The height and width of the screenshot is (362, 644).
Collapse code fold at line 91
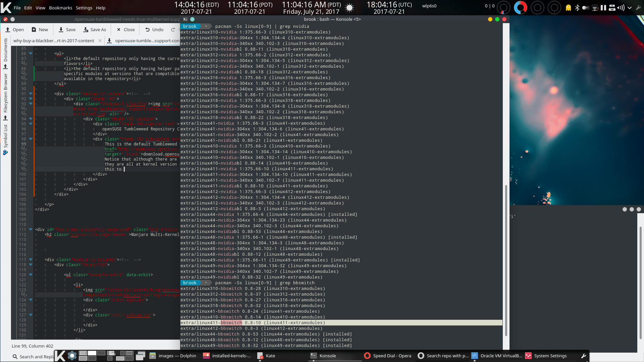(31, 94)
